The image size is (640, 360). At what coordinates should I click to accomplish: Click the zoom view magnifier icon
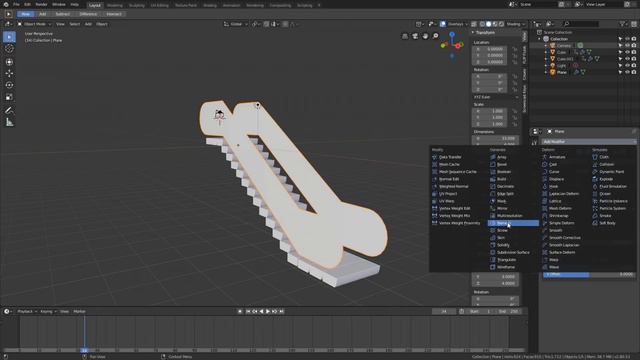pos(436,36)
